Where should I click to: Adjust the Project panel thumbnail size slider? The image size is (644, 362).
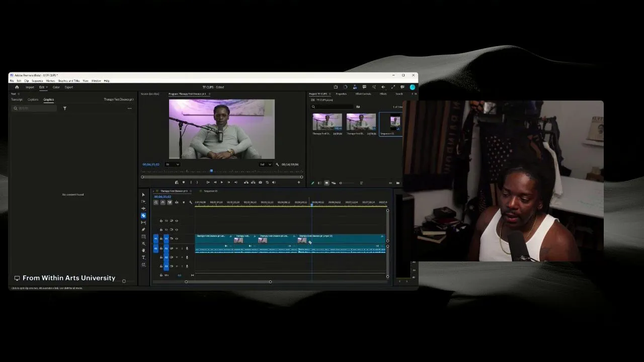click(341, 183)
